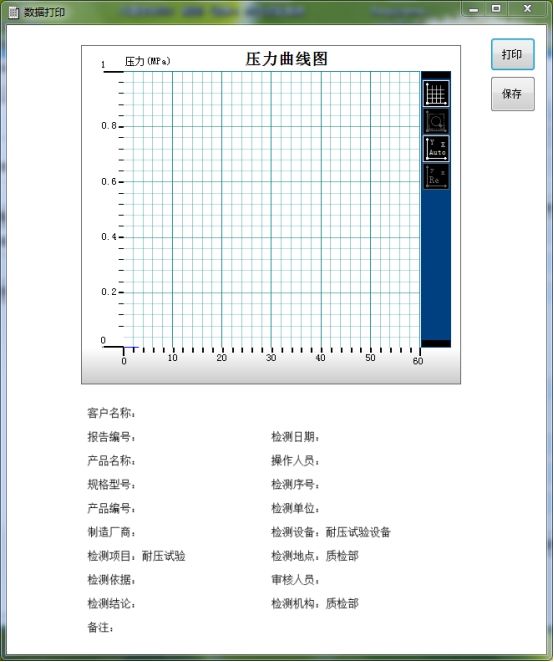This screenshot has height=662, width=554.
Task: Select the zoom magnifier chart tool
Action: 436,121
